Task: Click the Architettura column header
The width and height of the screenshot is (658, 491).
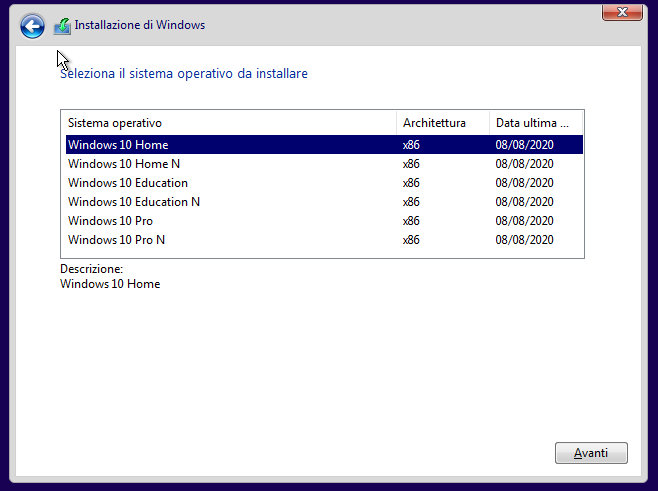Action: 443,123
